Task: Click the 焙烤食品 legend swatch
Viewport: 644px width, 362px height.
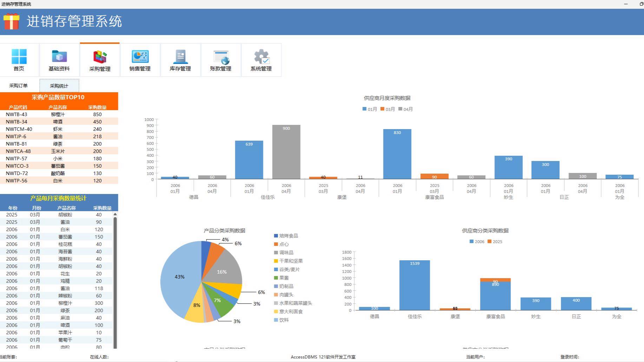Action: point(276,236)
